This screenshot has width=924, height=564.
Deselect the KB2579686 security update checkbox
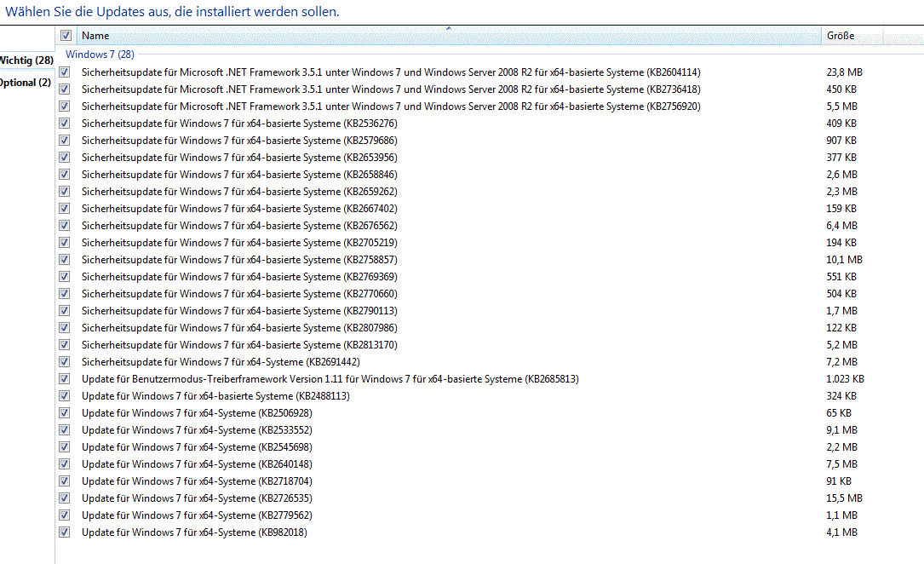[65, 141]
